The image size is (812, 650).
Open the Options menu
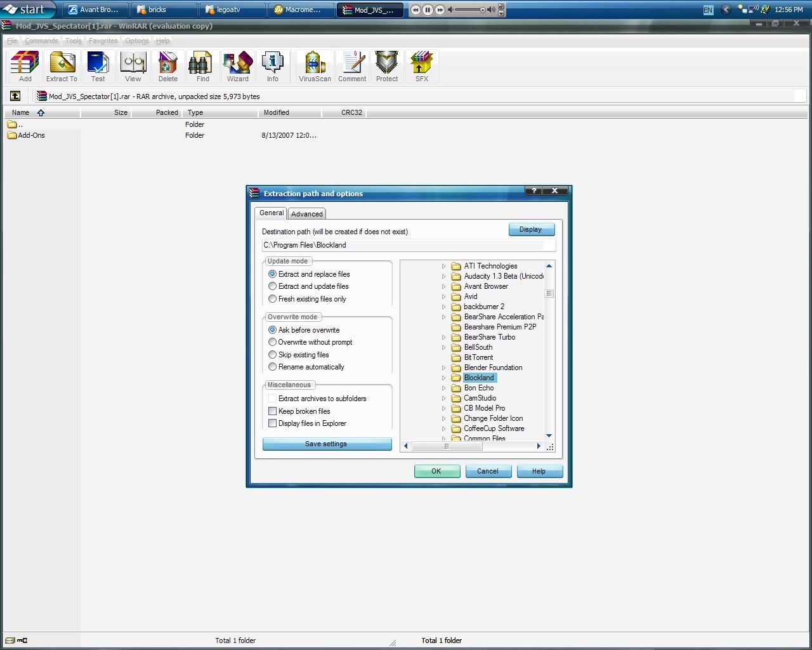[136, 41]
